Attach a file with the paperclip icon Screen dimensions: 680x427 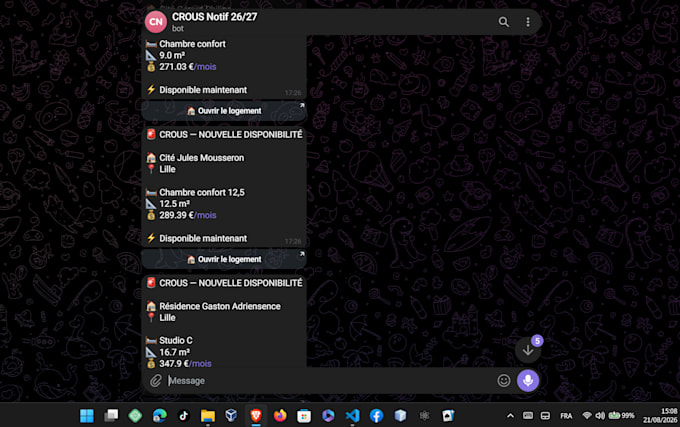155,381
